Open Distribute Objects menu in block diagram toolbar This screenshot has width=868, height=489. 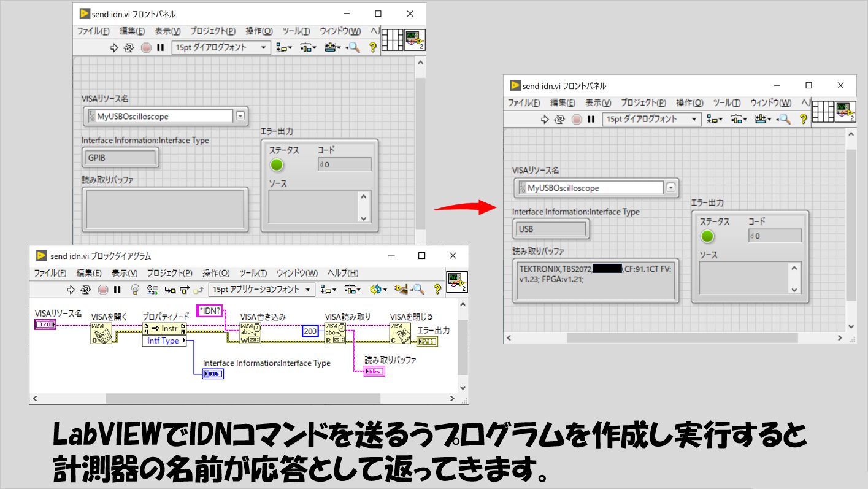click(352, 290)
